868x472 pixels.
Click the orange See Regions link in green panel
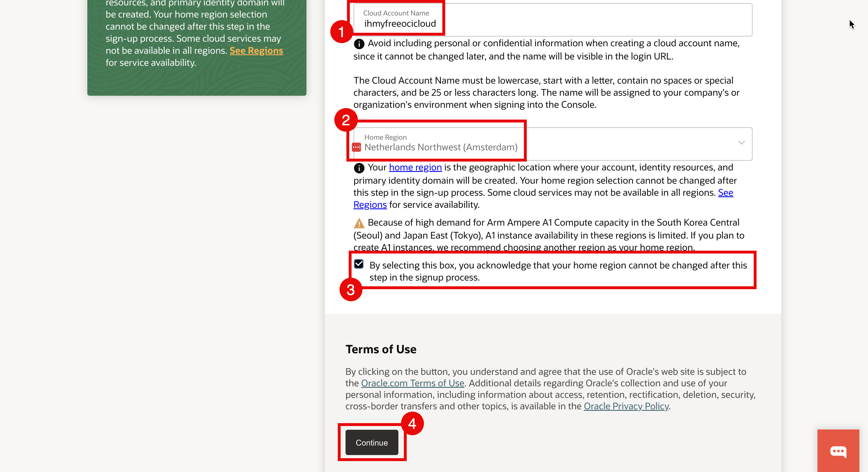click(256, 51)
